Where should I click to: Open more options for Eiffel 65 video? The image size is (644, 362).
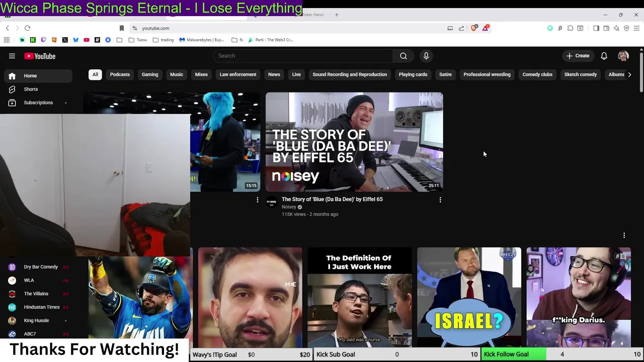(440, 200)
